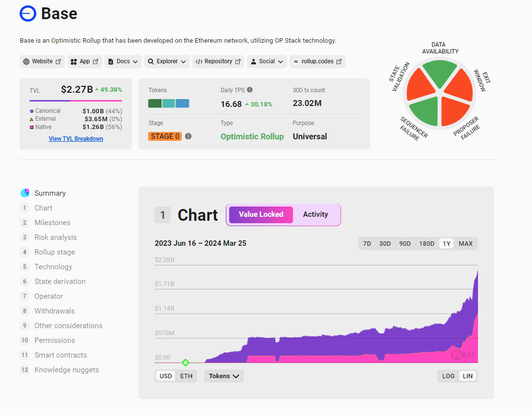Viewport: 532px width, 415px height.
Task: Click the Sequencer Failure green rosette slice
Action: tap(426, 111)
